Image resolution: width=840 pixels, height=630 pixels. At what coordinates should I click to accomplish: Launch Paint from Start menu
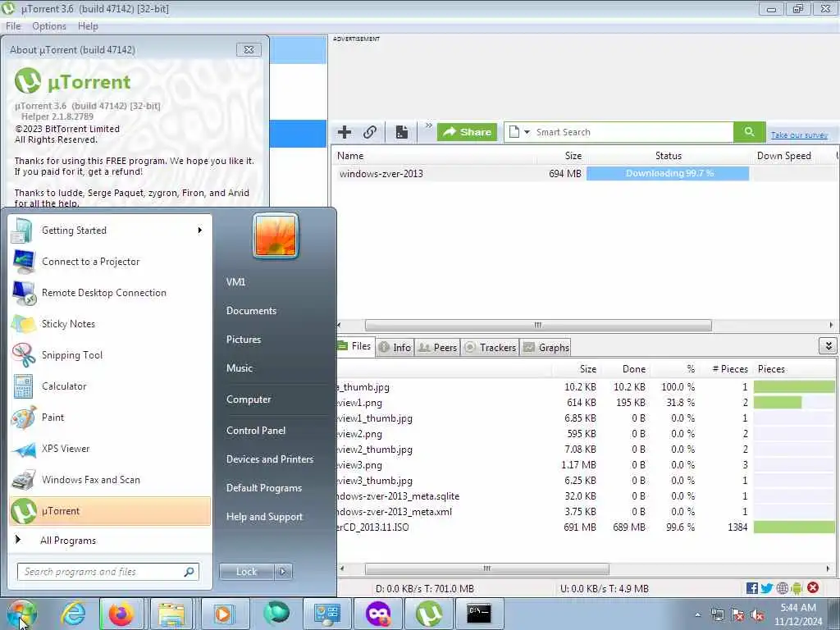111,418
